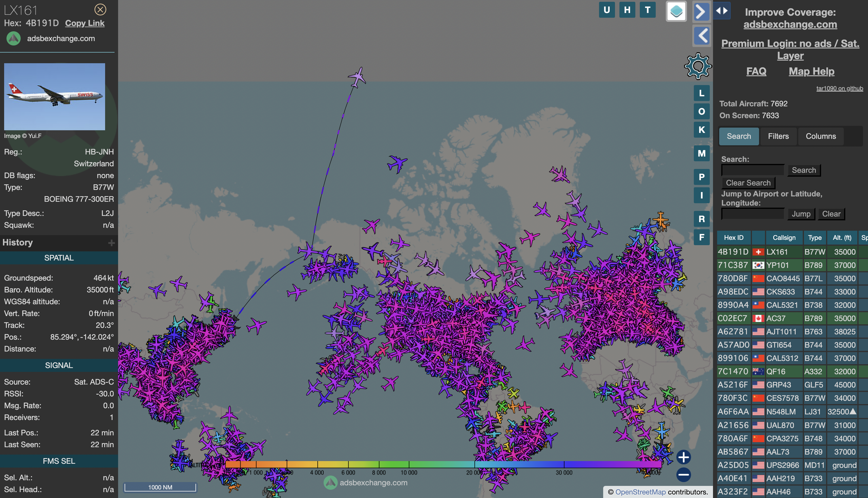The width and height of the screenshot is (868, 498).
Task: Toggle the L map button
Action: click(701, 93)
